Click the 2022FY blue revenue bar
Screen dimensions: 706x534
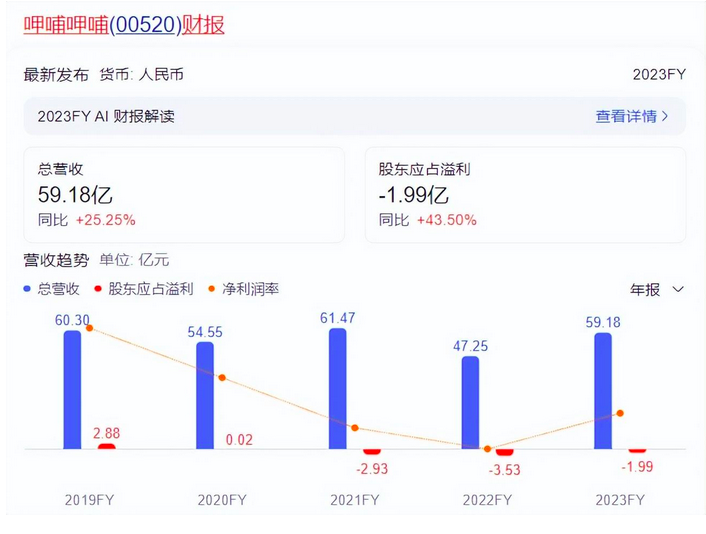pos(470,403)
